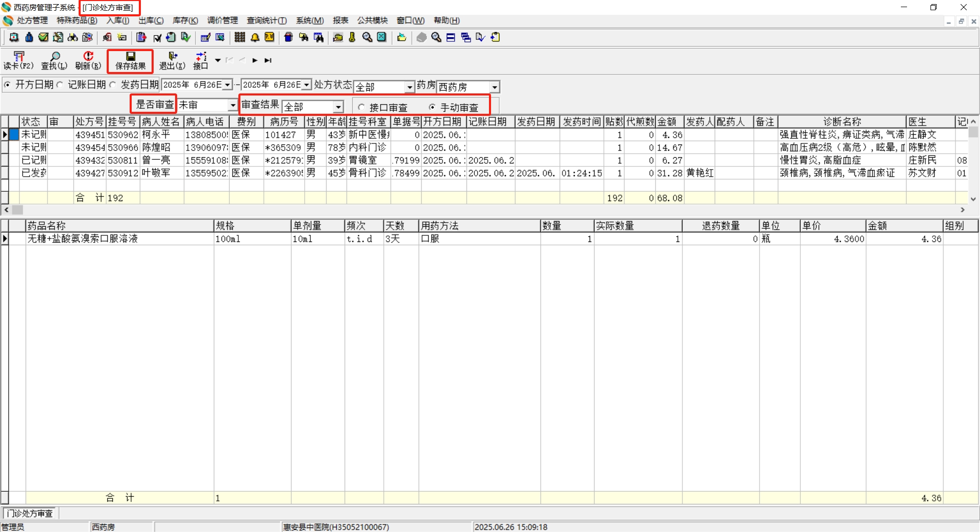
Task: Expand the 是否审查 dropdown showing 未审
Action: [233, 105]
